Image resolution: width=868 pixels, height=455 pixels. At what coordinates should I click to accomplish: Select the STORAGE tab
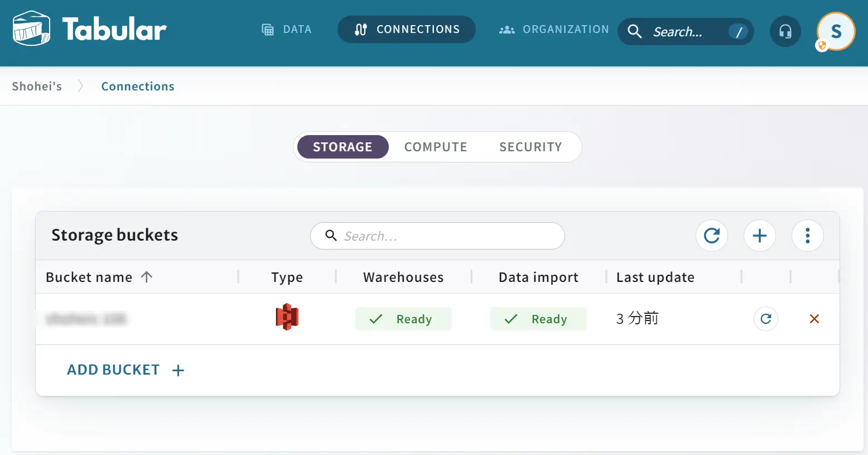[x=343, y=147]
